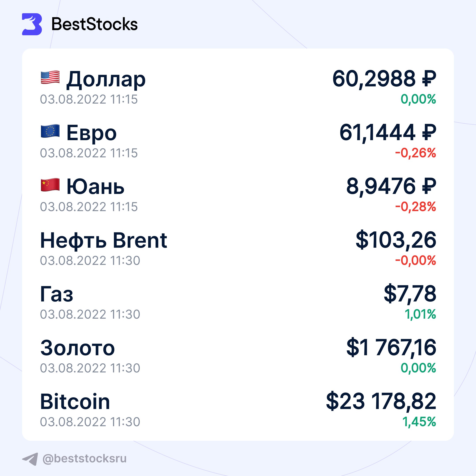Image resolution: width=476 pixels, height=476 pixels.
Task: Click the dollar rate 60,2988 ₽
Action: tap(384, 79)
